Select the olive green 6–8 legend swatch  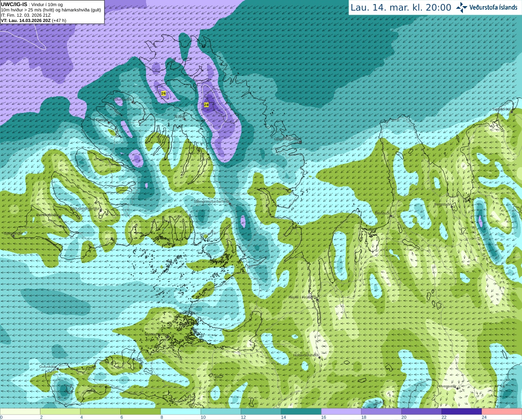pyautogui.click(x=141, y=411)
